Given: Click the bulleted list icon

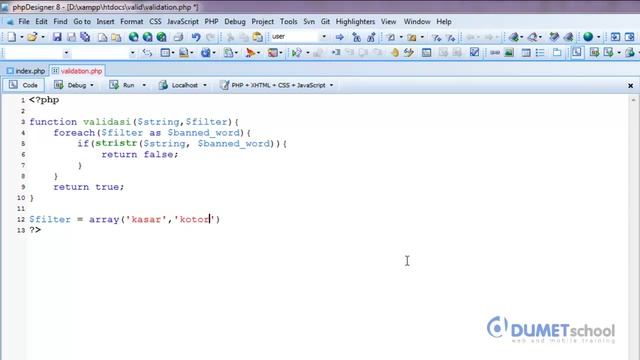Looking at the screenshot, I should pos(540,53).
